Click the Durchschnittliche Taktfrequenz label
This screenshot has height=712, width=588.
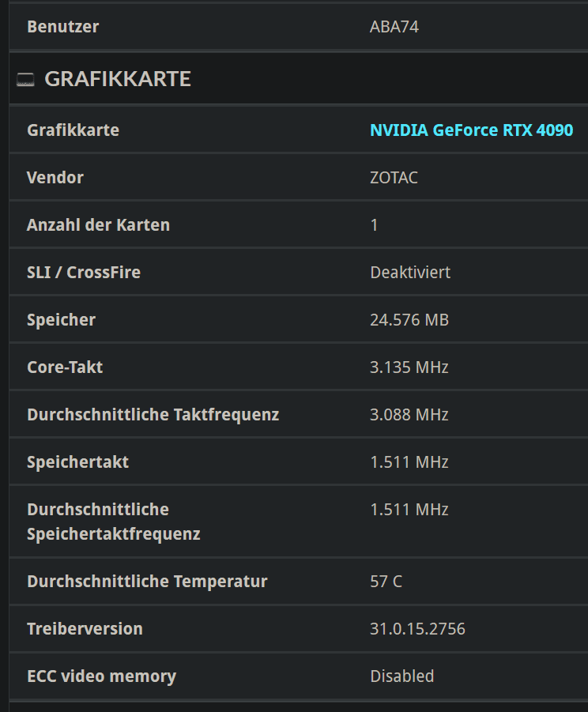pos(153,415)
